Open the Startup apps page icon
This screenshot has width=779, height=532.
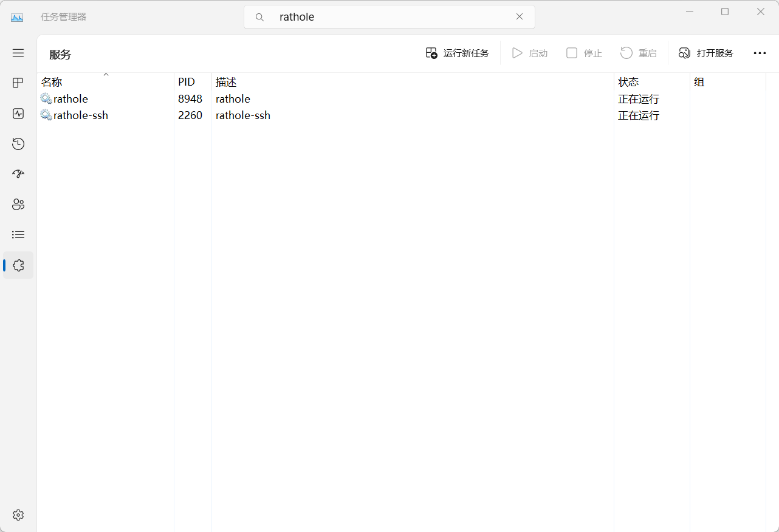[x=18, y=174]
